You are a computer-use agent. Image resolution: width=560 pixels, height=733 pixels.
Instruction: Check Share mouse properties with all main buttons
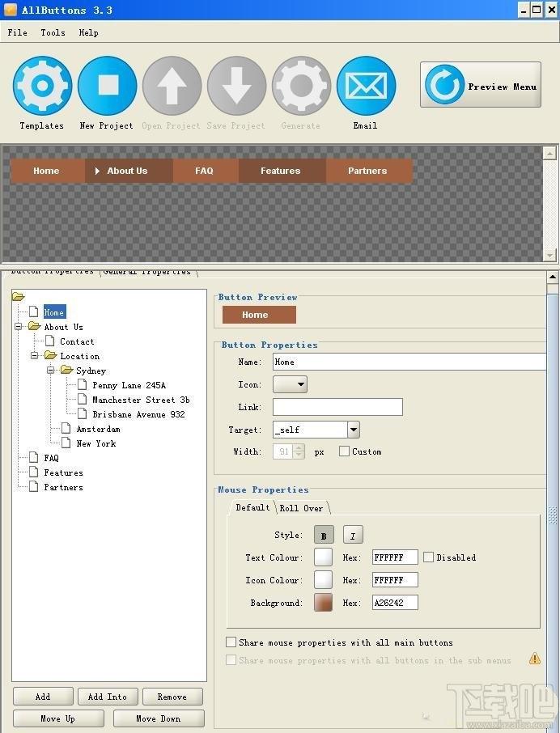231,642
